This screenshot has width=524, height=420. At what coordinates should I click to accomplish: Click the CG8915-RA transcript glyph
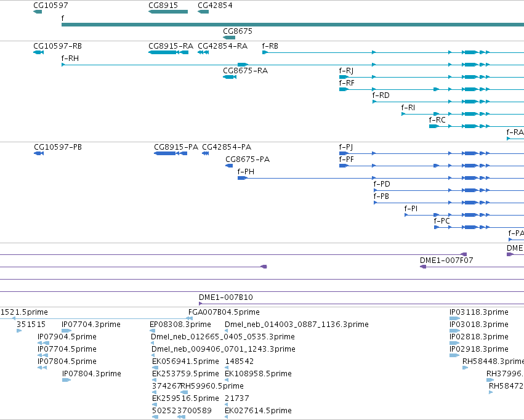tap(169, 52)
